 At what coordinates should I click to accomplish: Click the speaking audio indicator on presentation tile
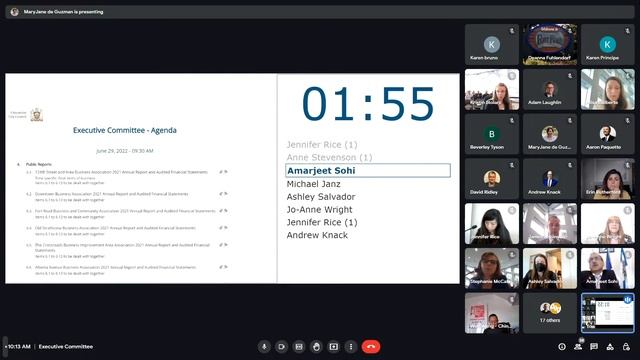click(627, 300)
